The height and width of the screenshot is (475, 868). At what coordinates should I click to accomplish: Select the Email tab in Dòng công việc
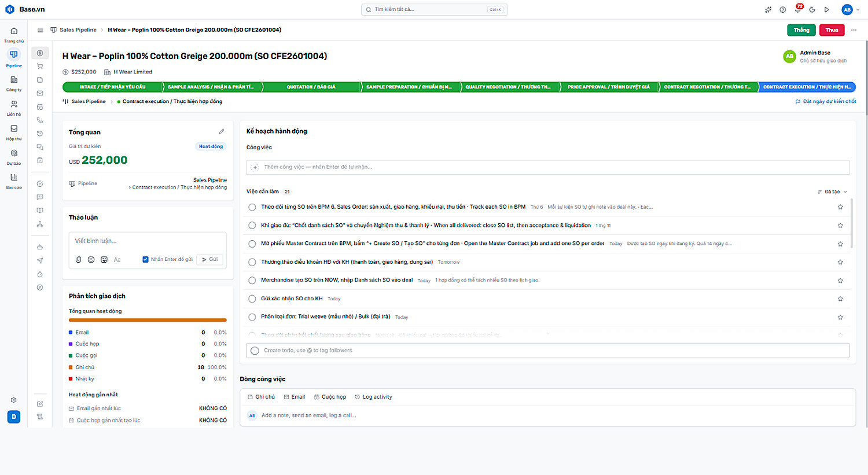click(x=294, y=397)
